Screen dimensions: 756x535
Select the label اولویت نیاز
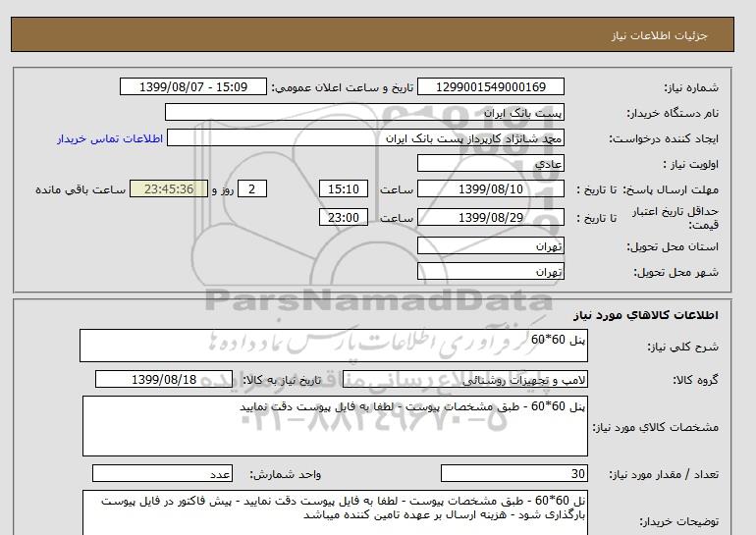click(x=691, y=164)
